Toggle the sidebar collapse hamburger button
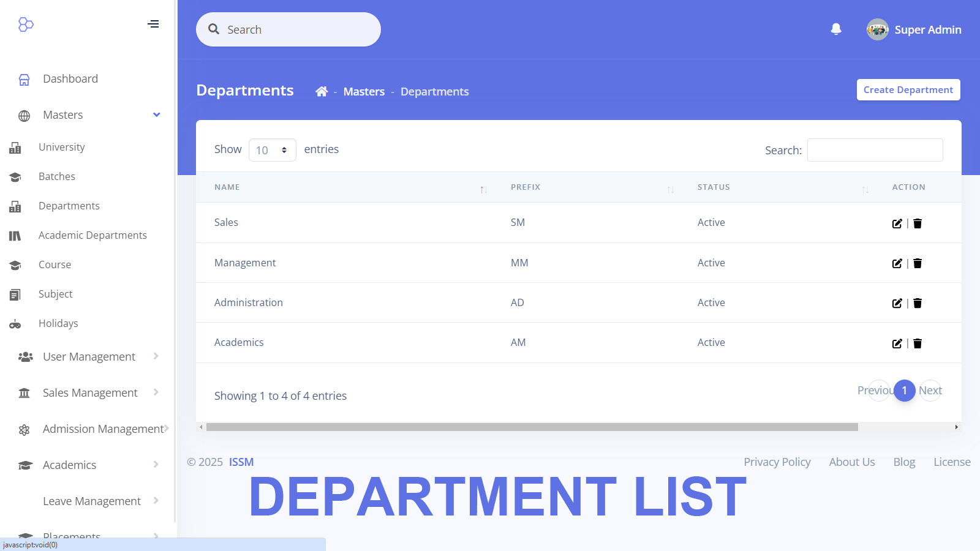This screenshot has height=551, width=980. pyautogui.click(x=153, y=24)
